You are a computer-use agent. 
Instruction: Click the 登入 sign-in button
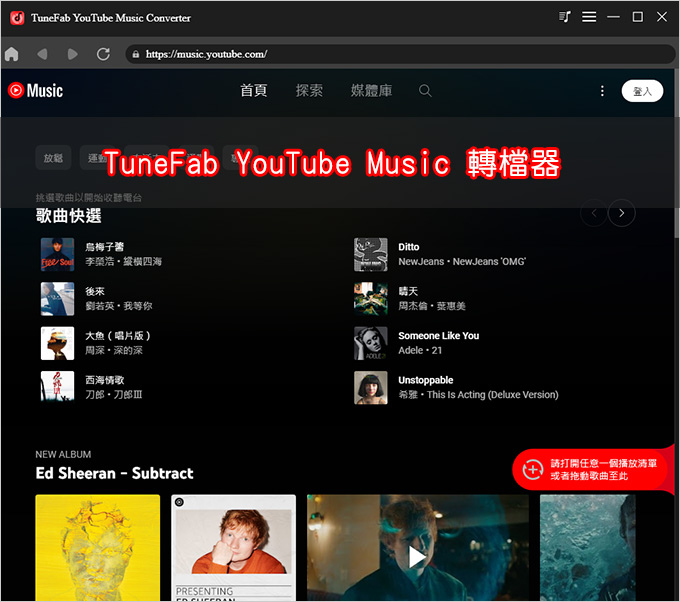tap(642, 91)
